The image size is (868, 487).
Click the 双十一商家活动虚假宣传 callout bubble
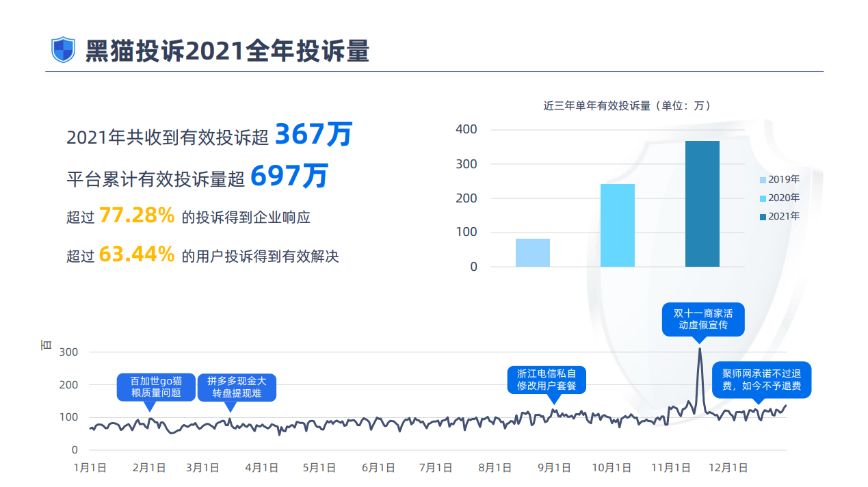coord(702,319)
